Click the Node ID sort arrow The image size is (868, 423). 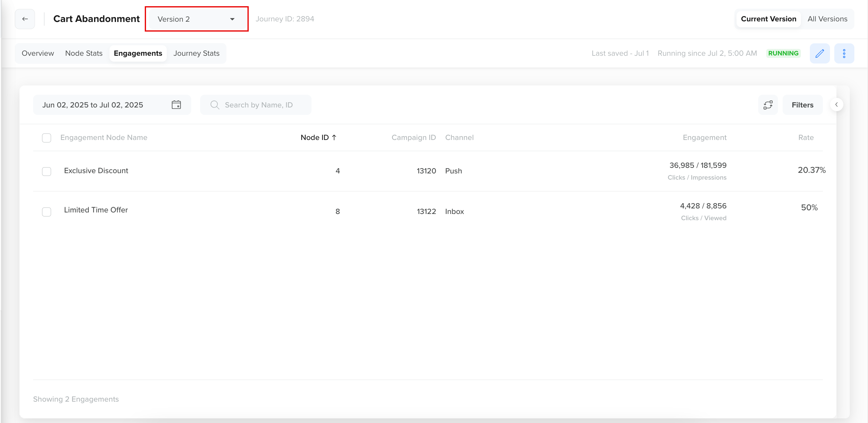pyautogui.click(x=334, y=137)
